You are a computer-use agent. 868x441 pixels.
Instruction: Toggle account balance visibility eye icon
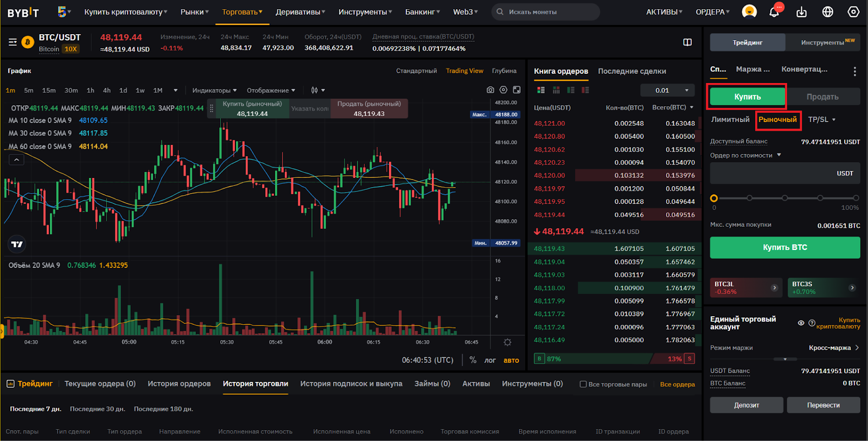801,323
